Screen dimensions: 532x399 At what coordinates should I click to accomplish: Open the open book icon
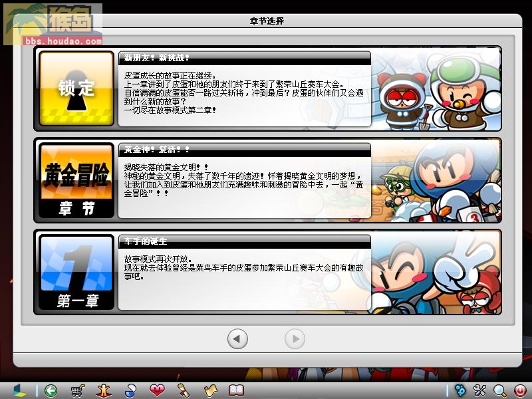point(236,390)
